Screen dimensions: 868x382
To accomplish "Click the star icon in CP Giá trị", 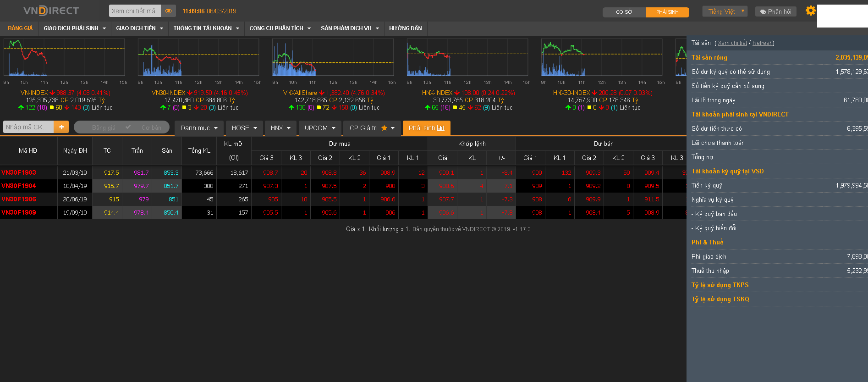I will pos(384,128).
